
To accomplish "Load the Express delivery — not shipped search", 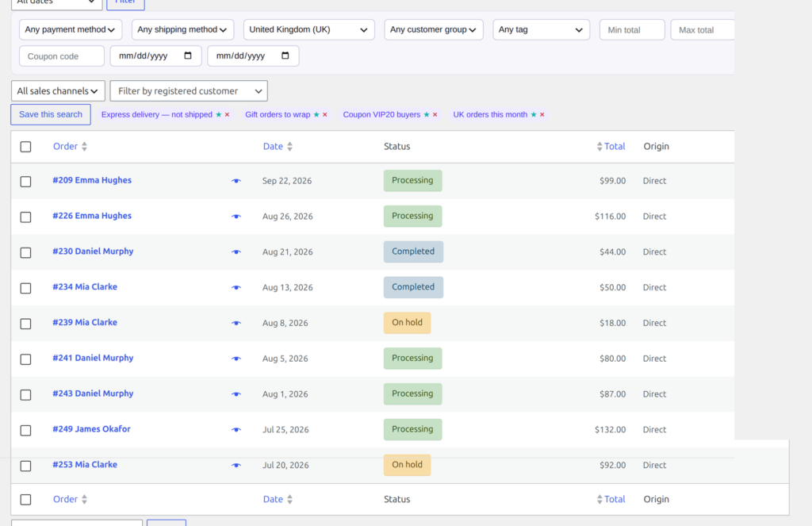I will [157, 114].
